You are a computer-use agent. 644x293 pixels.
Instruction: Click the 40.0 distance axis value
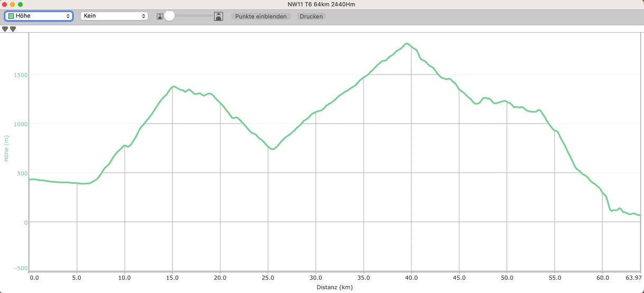pyautogui.click(x=411, y=278)
